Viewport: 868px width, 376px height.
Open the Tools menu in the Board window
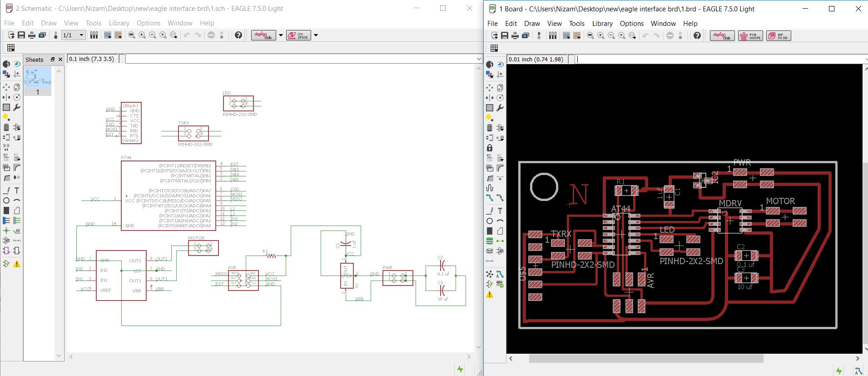pyautogui.click(x=577, y=23)
